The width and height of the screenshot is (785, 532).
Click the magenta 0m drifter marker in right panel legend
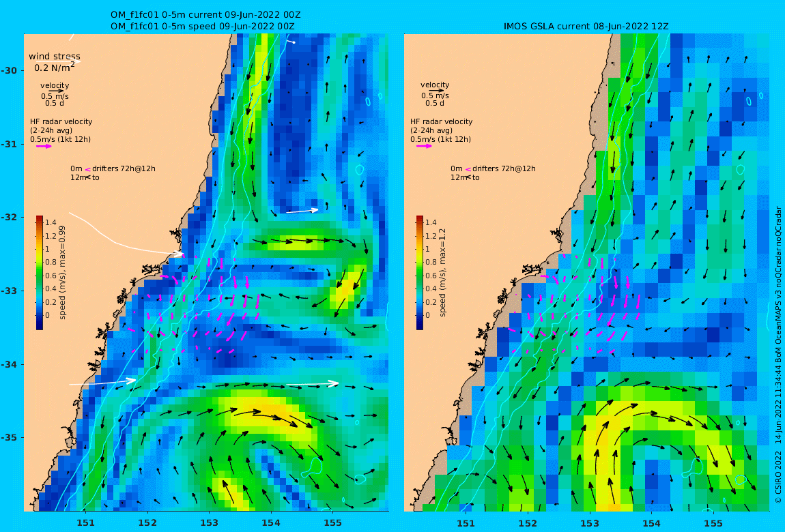click(x=468, y=169)
